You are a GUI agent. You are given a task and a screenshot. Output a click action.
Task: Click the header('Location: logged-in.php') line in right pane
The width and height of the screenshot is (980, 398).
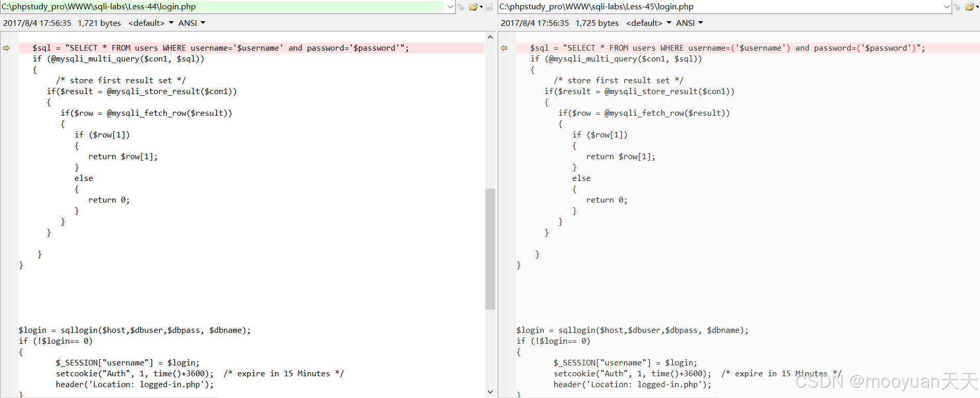633,385
